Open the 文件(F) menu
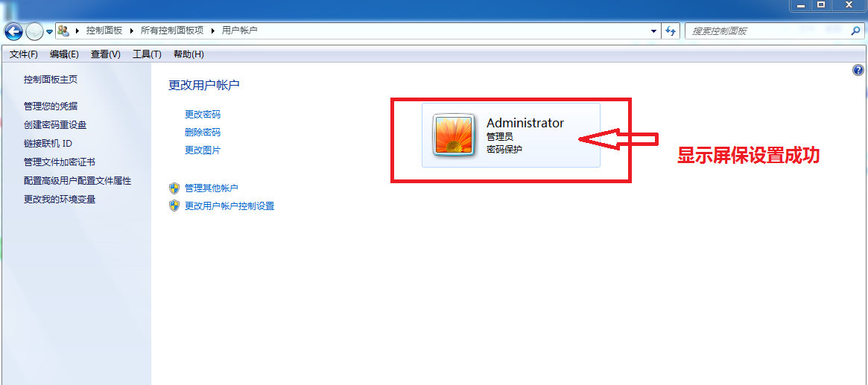 (x=24, y=54)
